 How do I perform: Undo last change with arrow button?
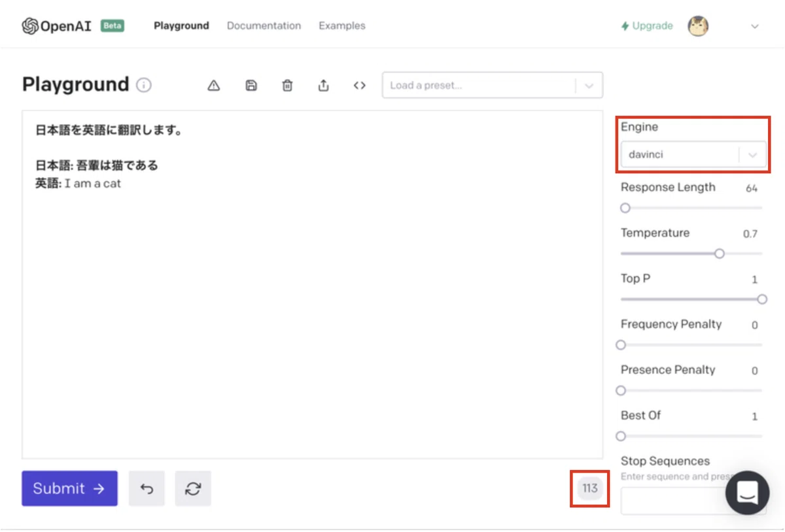[x=147, y=488]
